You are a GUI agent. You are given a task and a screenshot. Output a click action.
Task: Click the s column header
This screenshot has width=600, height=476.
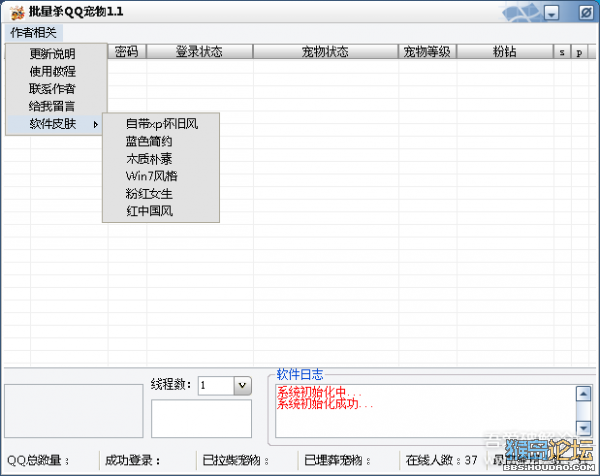tap(562, 52)
